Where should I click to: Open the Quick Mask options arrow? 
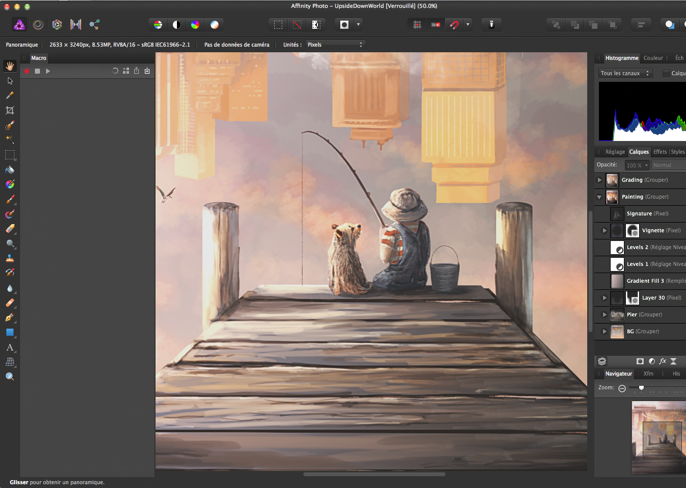[358, 25]
